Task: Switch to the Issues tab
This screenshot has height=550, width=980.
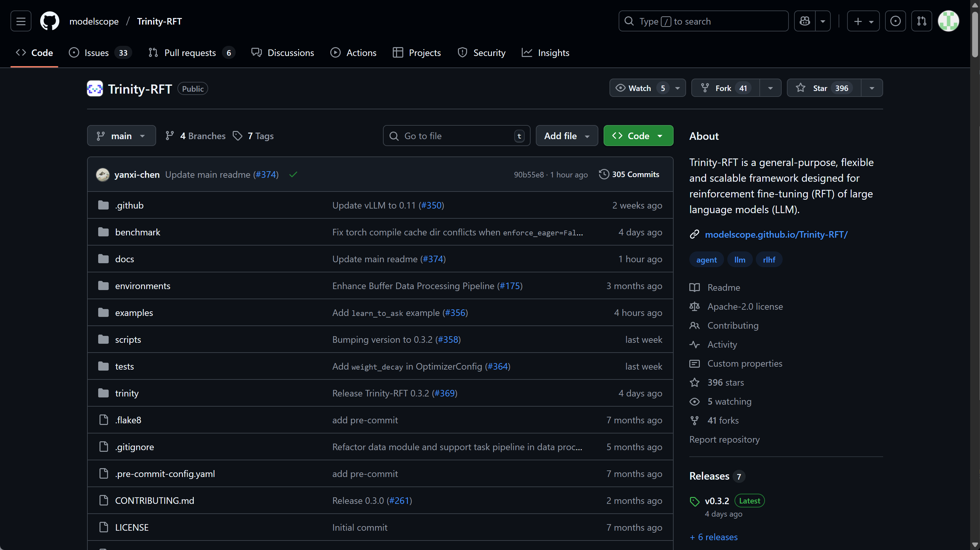Action: [100, 52]
